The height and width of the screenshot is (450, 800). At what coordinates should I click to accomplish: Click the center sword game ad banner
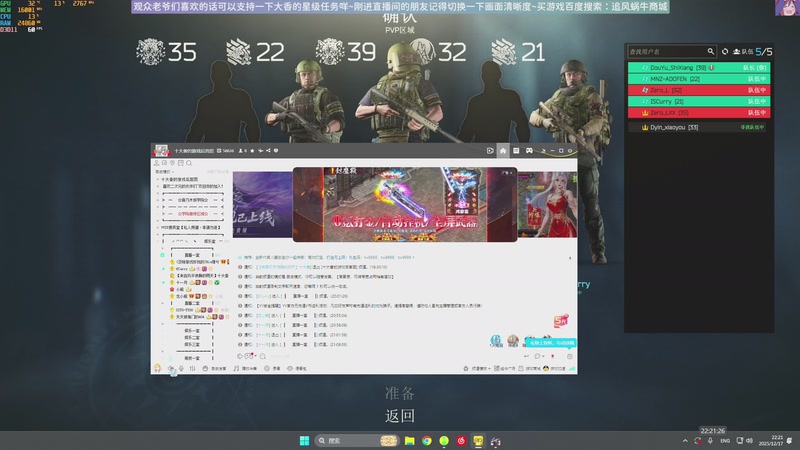(x=405, y=204)
